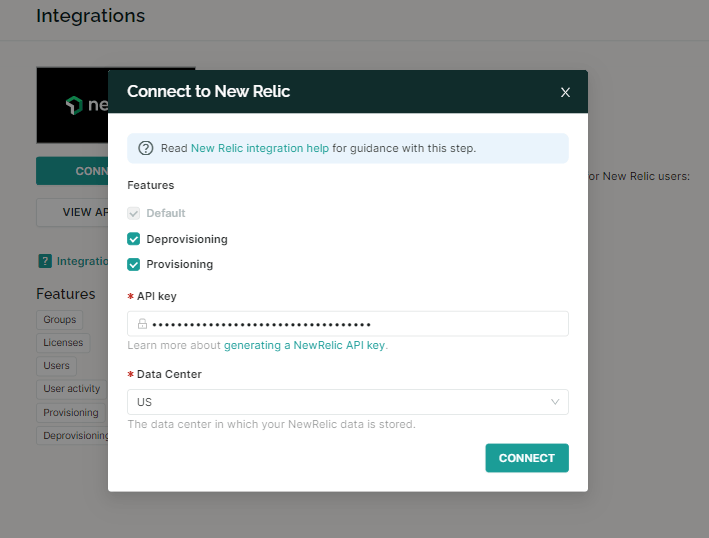Image resolution: width=709 pixels, height=538 pixels.
Task: Click the background CONNECT button on Integrations page
Action: tap(72, 171)
